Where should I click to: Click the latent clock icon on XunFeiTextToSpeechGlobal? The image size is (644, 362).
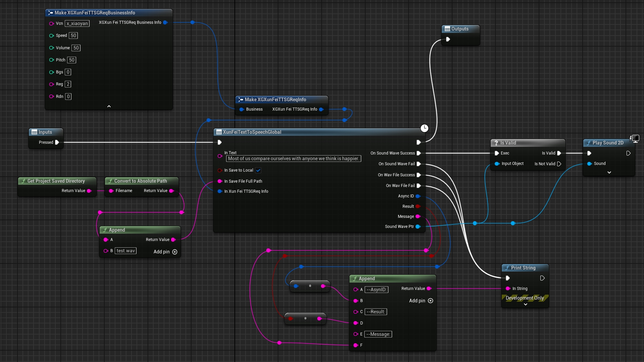[424, 128]
